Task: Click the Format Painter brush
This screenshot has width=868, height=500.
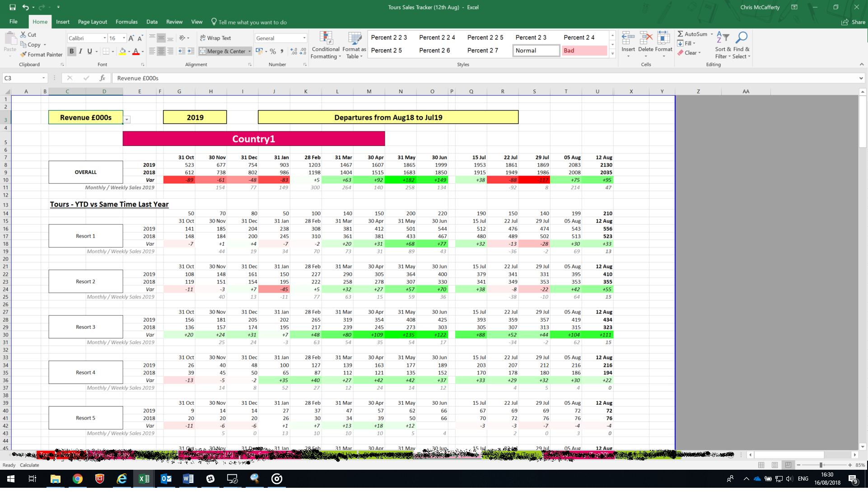Action: [42, 54]
